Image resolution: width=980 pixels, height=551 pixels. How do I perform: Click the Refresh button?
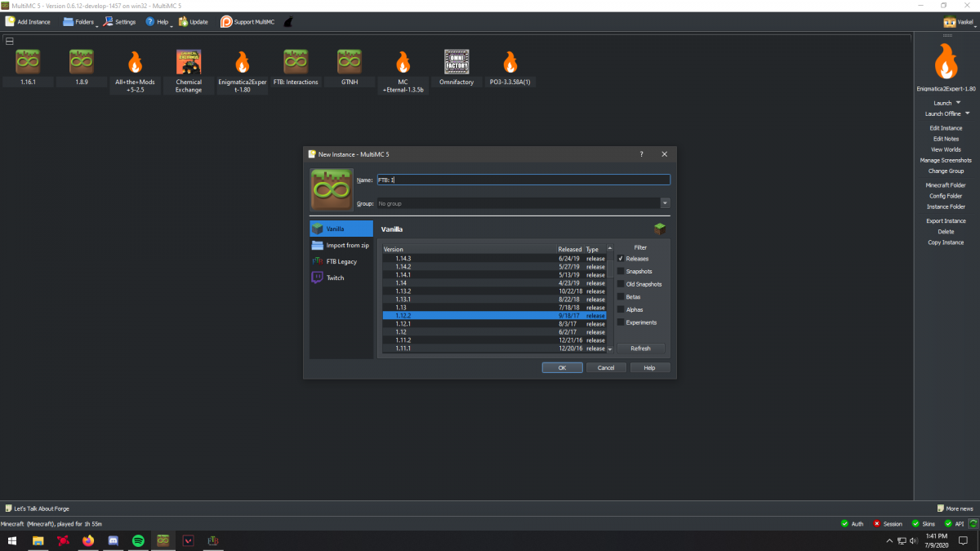point(640,349)
